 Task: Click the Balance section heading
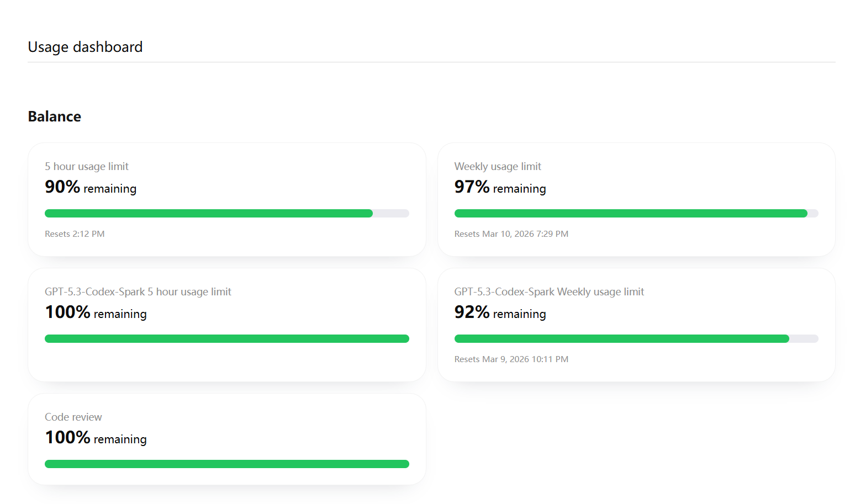(x=55, y=116)
